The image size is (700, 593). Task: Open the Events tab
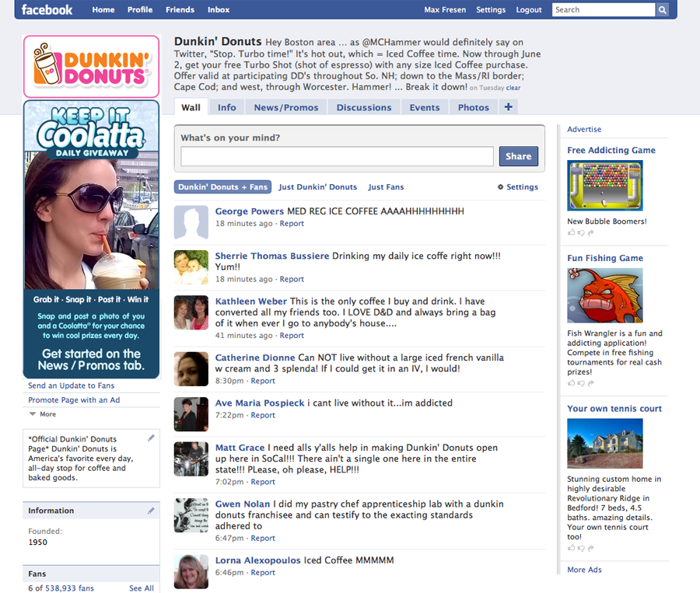click(x=425, y=107)
